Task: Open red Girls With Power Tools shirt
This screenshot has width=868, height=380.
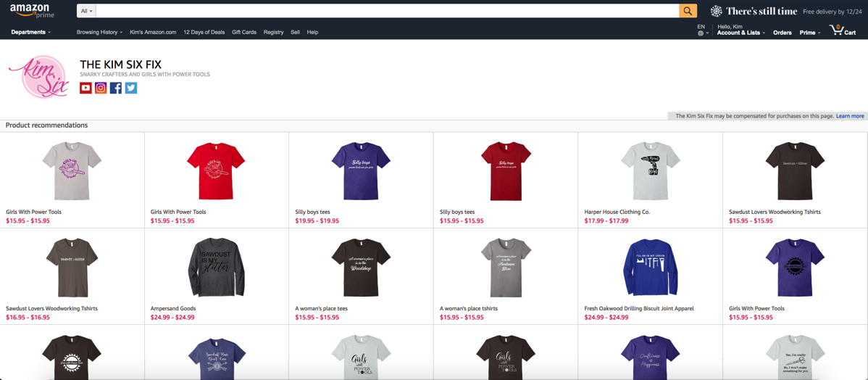Action: 216,170
